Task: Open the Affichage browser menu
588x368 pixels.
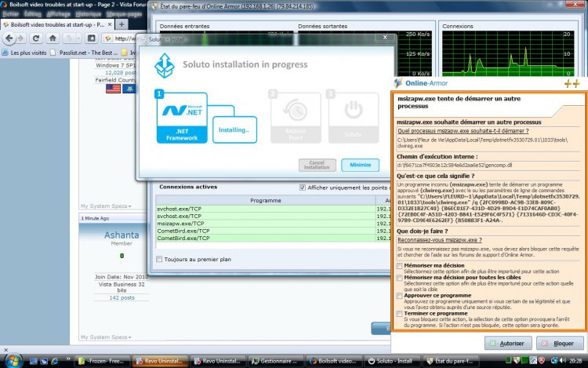Action: 58,14
